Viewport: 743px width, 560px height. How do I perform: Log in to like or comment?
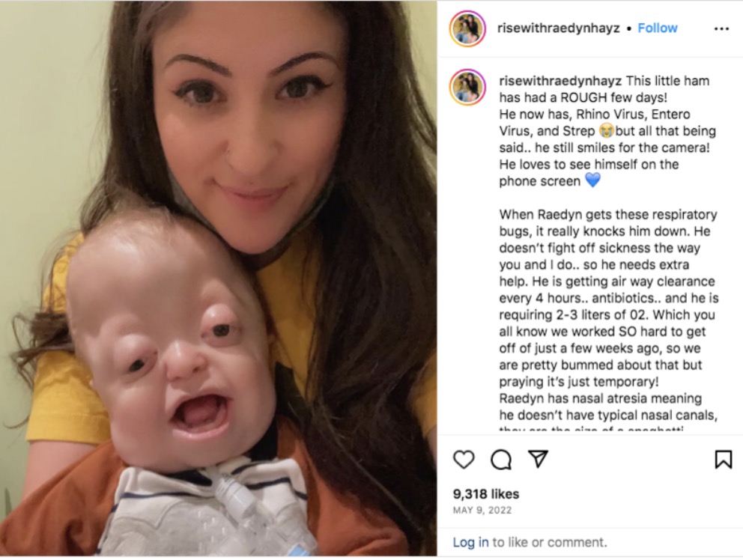[470, 542]
